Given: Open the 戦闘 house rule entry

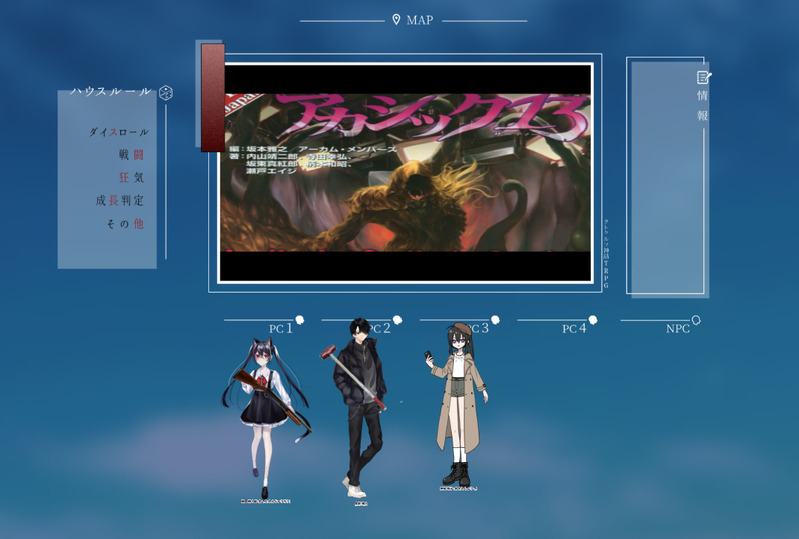Looking at the screenshot, I should pos(131,154).
